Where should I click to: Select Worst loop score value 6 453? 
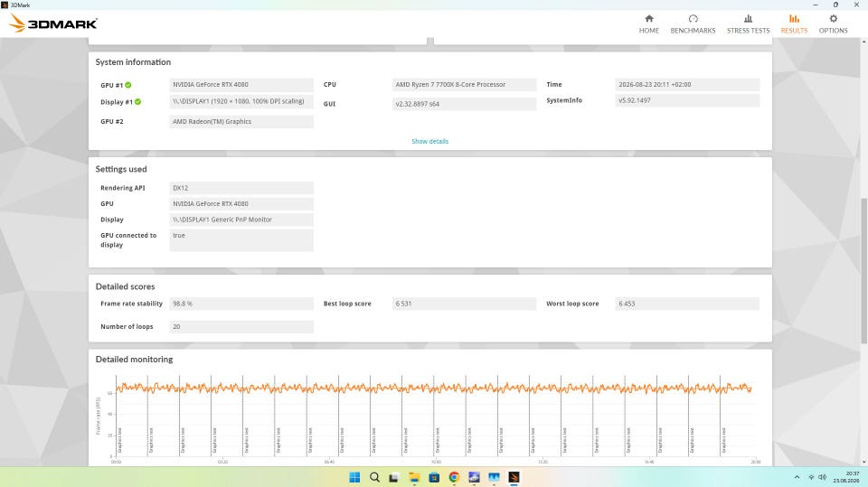click(687, 304)
